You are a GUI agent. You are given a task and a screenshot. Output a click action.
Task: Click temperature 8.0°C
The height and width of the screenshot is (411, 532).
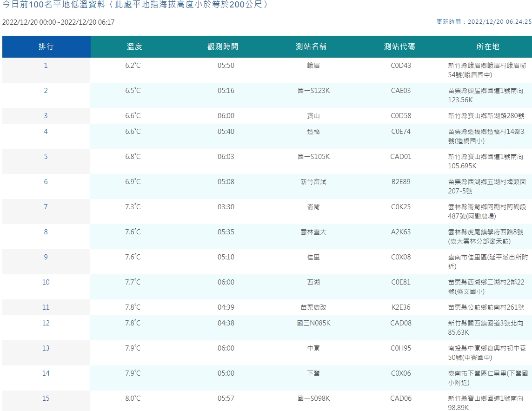[133, 398]
